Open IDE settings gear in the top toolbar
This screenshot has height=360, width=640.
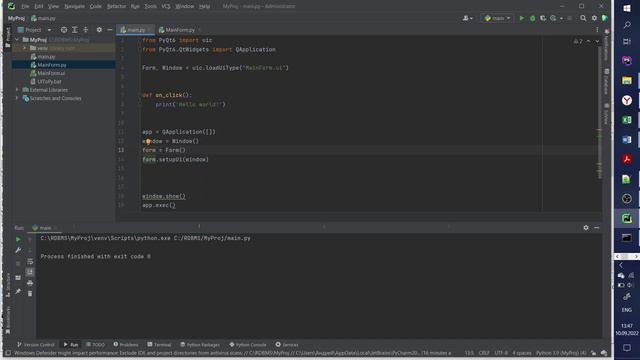click(x=594, y=18)
